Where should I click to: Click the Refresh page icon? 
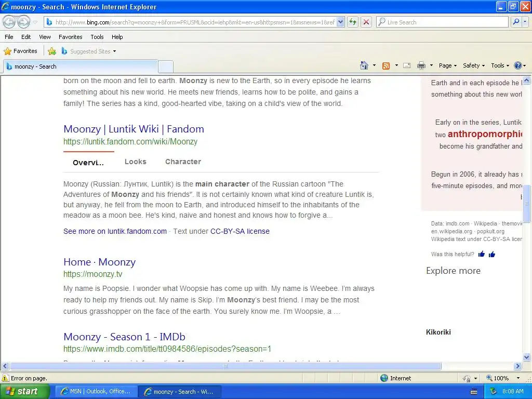click(x=353, y=22)
